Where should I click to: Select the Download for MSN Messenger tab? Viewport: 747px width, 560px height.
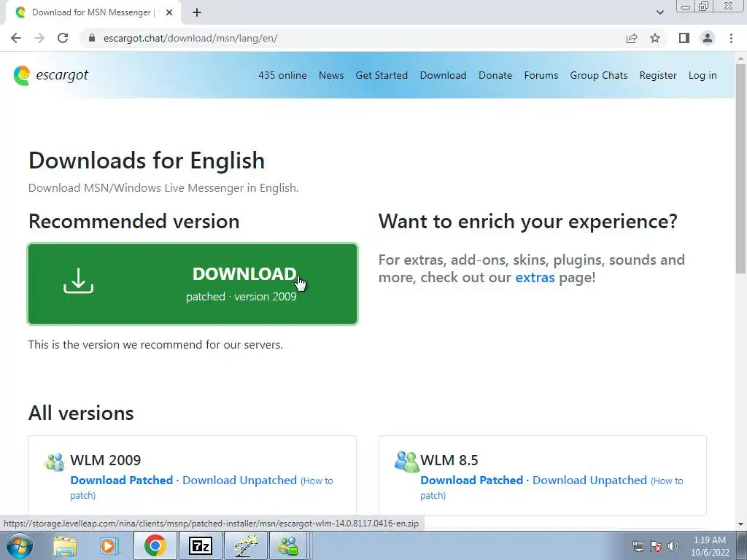pyautogui.click(x=94, y=13)
